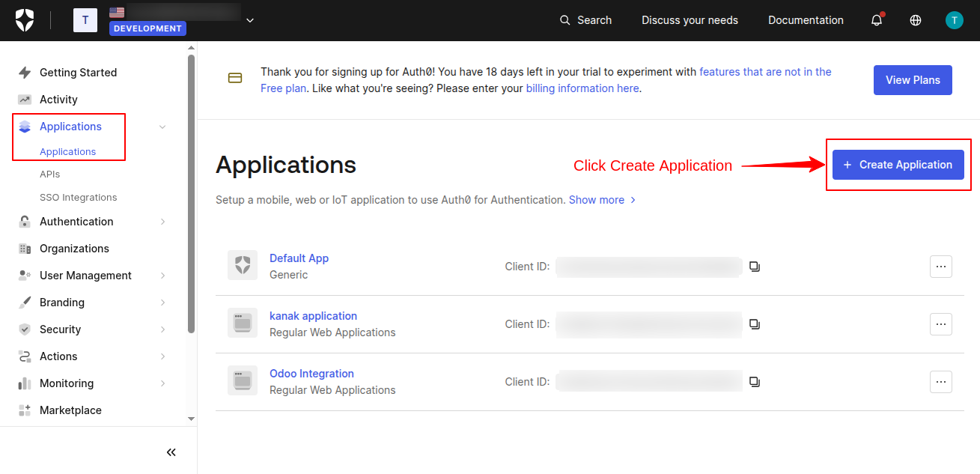Open notifications bell icon

tap(877, 20)
